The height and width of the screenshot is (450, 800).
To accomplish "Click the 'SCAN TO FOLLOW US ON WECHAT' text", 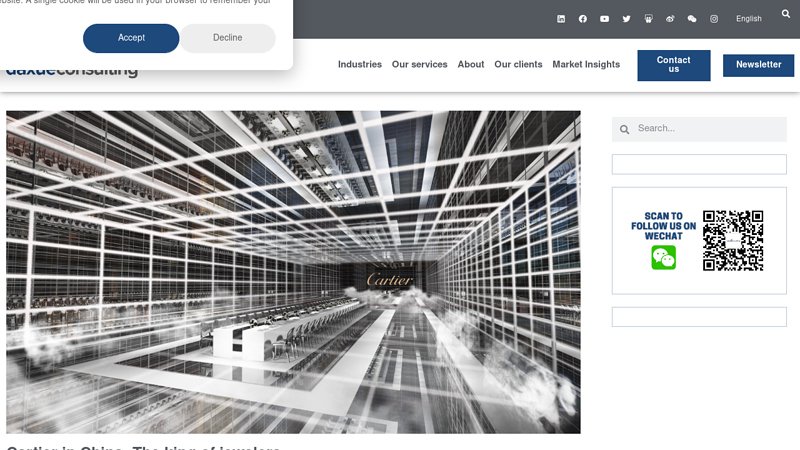I will click(663, 226).
